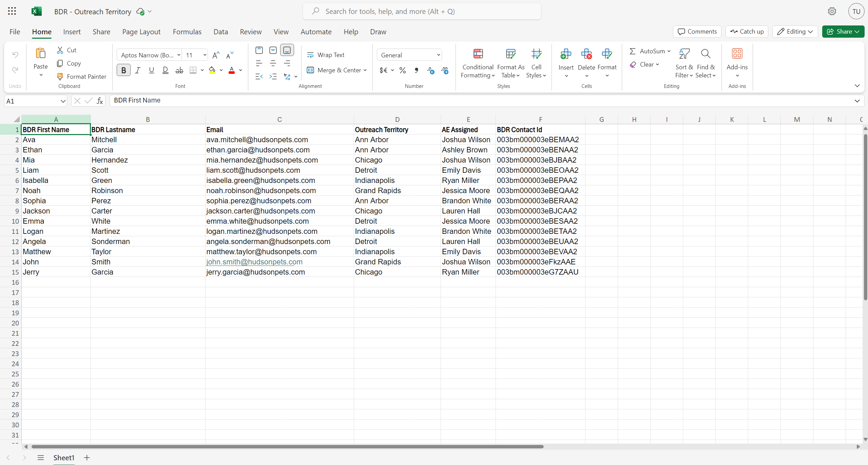Image resolution: width=868 pixels, height=465 pixels.
Task: Click the Cut scissors icon
Action: [x=60, y=50]
